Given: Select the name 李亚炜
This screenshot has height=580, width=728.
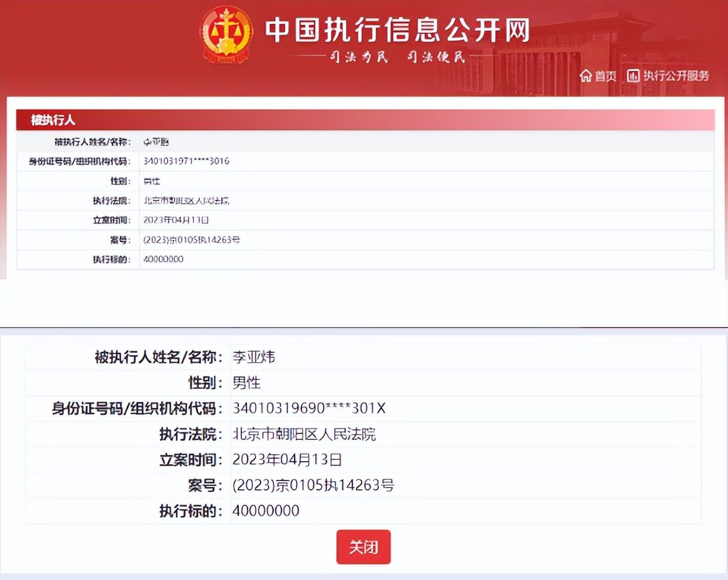Looking at the screenshot, I should click(253, 357).
